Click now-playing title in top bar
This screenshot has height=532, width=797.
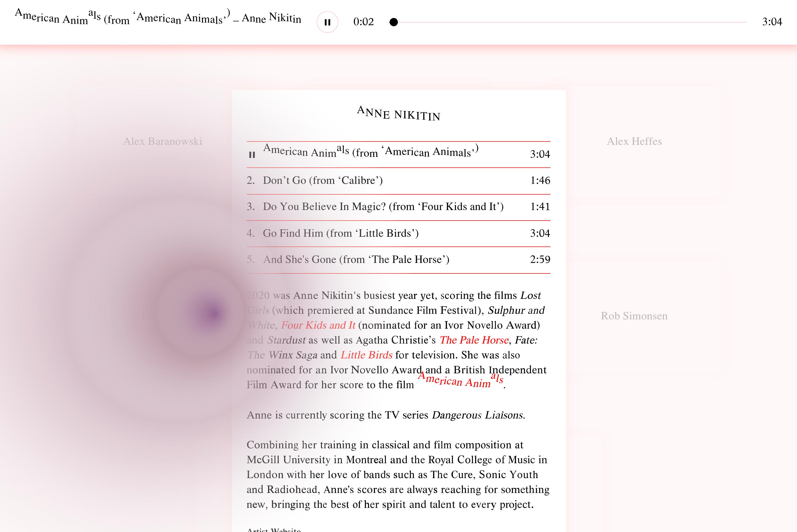158,18
